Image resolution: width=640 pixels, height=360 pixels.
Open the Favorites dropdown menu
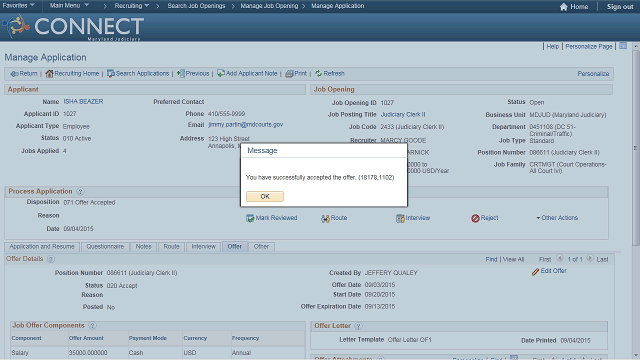18,6
